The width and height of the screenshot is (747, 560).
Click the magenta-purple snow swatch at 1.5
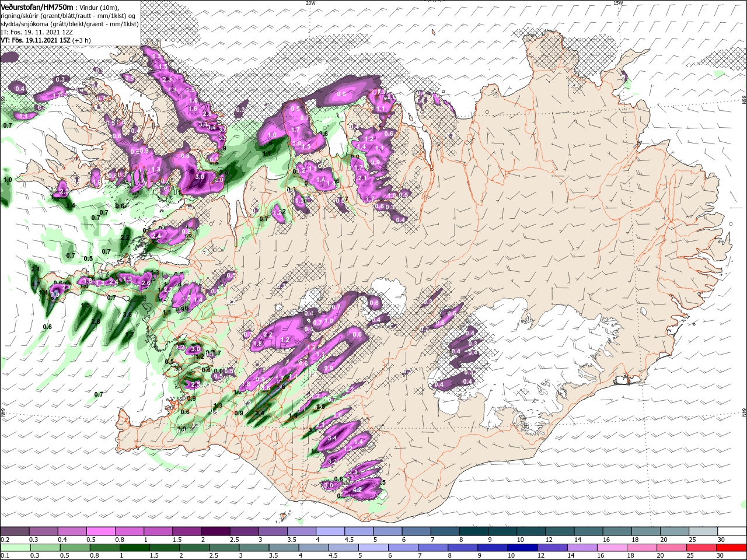pyautogui.click(x=186, y=531)
